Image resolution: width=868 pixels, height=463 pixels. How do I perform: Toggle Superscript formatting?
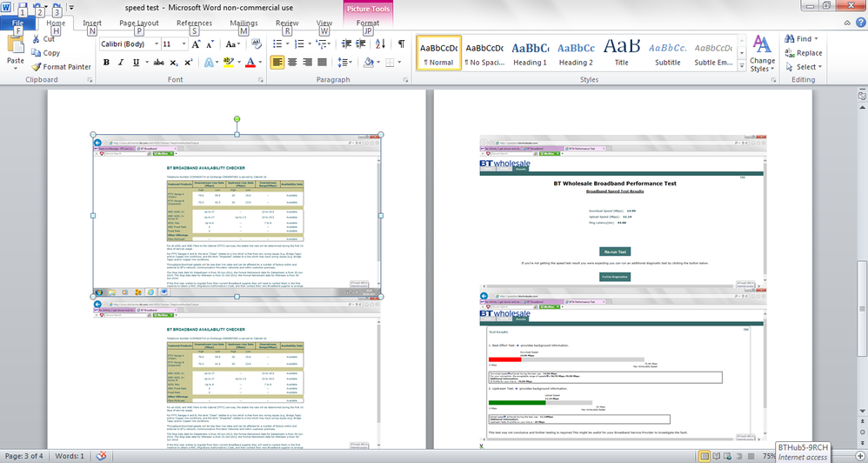pos(188,63)
